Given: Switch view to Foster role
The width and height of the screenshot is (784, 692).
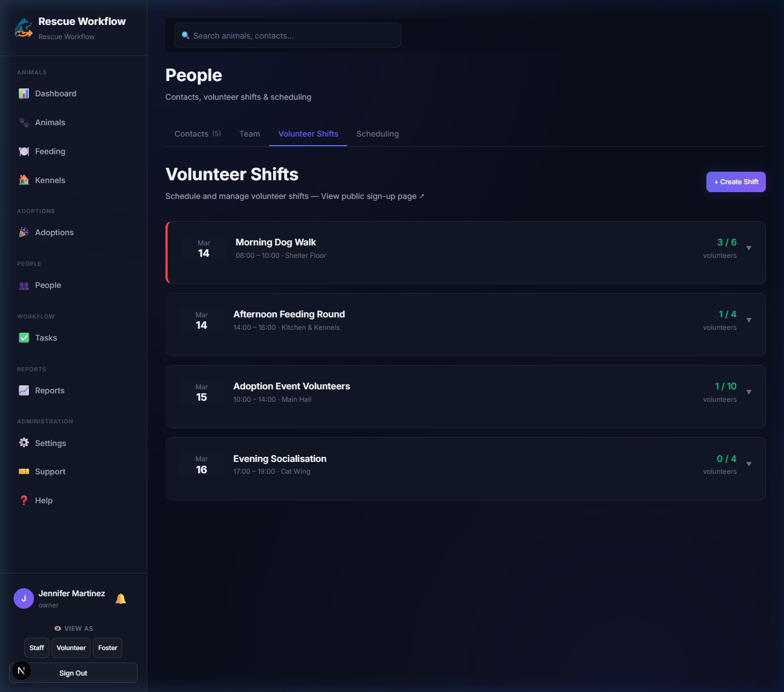Looking at the screenshot, I should click(108, 648).
